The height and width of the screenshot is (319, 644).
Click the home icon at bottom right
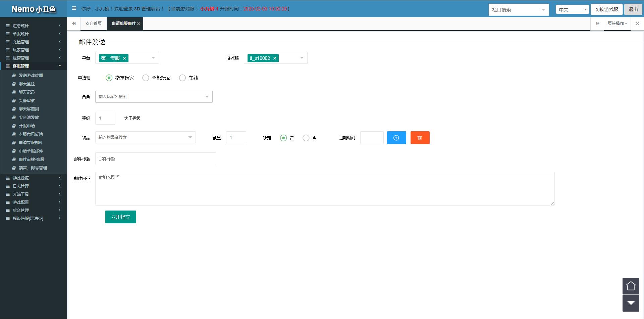click(631, 286)
